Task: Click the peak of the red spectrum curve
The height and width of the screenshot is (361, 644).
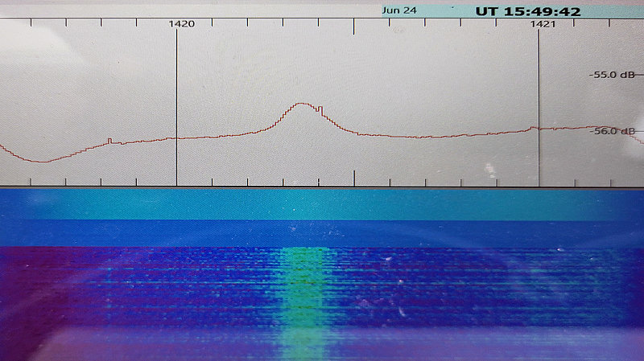Action: [x=302, y=103]
